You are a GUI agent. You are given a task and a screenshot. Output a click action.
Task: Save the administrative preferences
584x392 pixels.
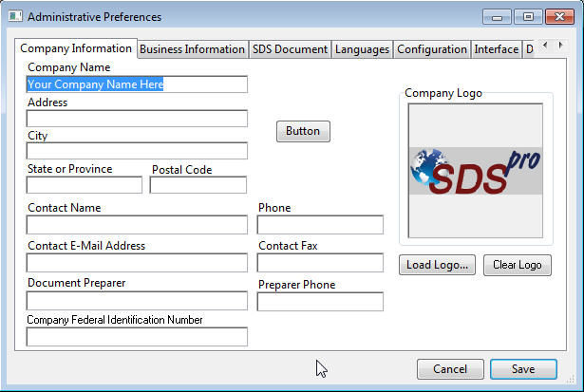[x=525, y=369]
